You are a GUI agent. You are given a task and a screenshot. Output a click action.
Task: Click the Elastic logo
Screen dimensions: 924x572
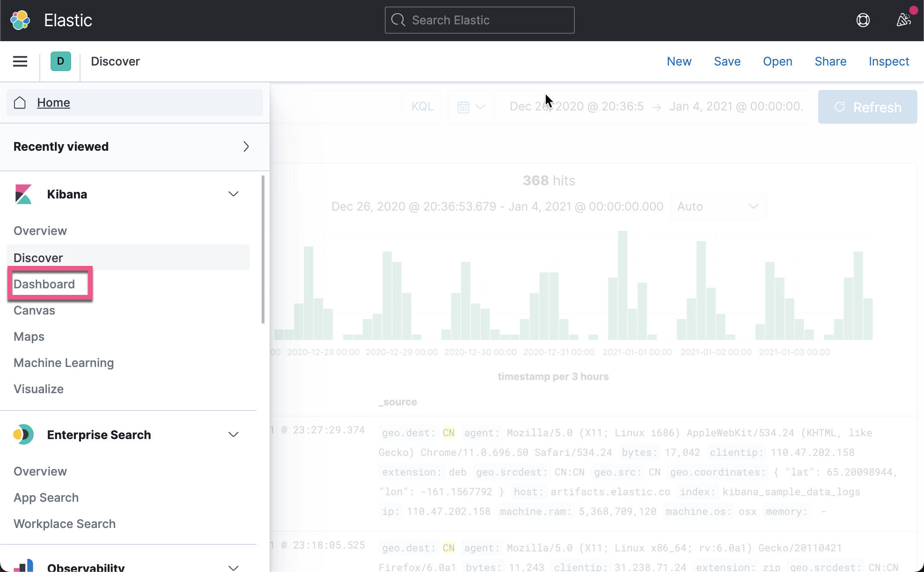[x=20, y=20]
